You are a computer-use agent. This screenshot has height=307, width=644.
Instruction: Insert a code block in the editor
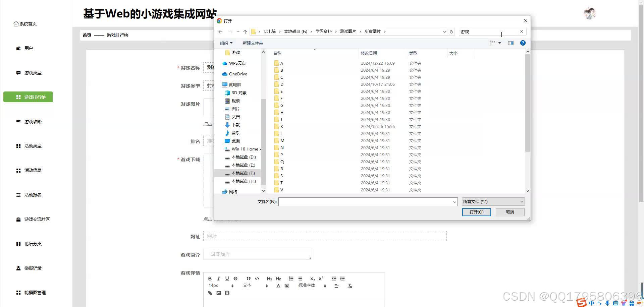click(x=257, y=279)
